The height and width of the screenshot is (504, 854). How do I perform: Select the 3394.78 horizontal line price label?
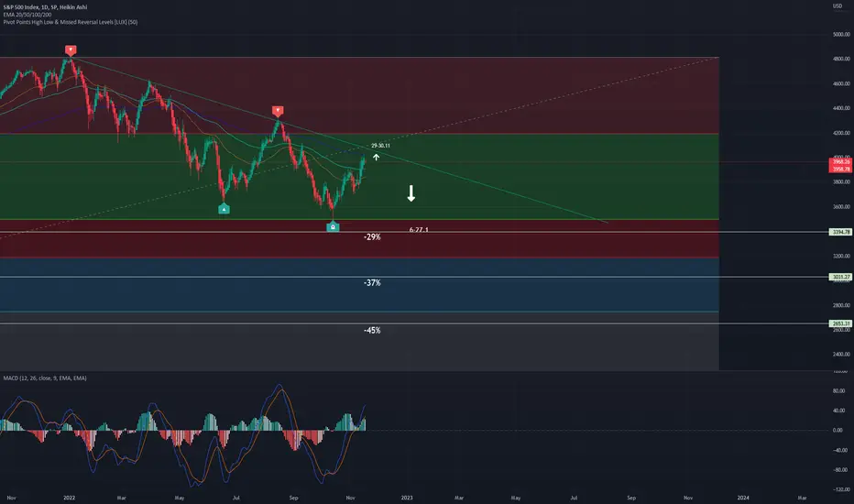tap(840, 232)
